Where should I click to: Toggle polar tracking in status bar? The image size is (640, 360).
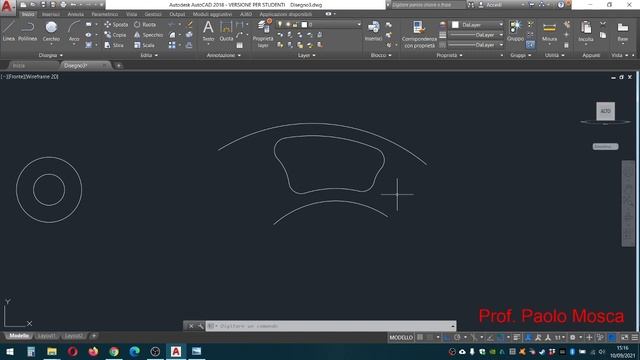[457, 337]
